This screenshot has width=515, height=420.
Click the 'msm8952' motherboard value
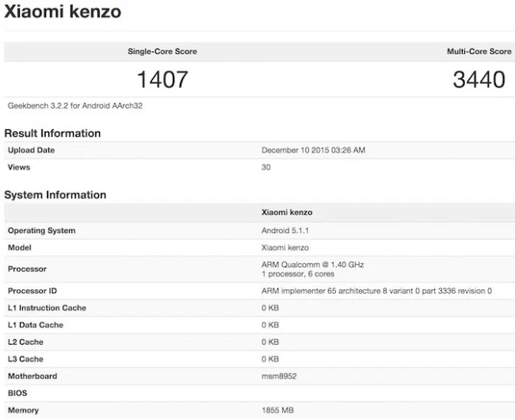[x=279, y=376]
